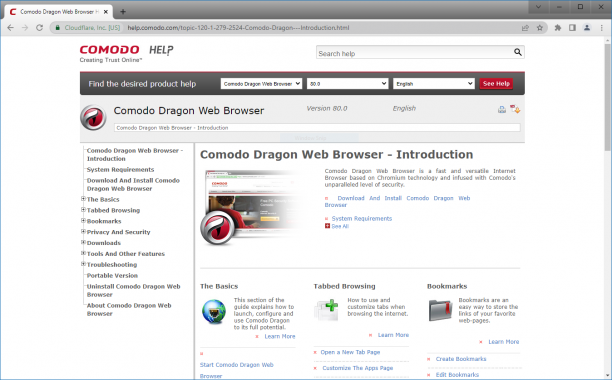612x380 pixels.
Task: Click Learn More under The Basics
Action: pyautogui.click(x=280, y=336)
